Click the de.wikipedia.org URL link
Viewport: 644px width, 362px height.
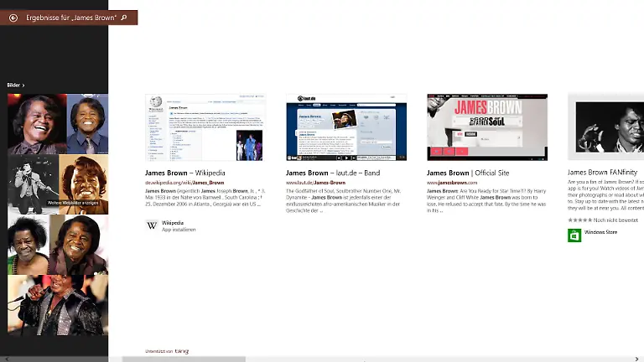pyautogui.click(x=184, y=183)
